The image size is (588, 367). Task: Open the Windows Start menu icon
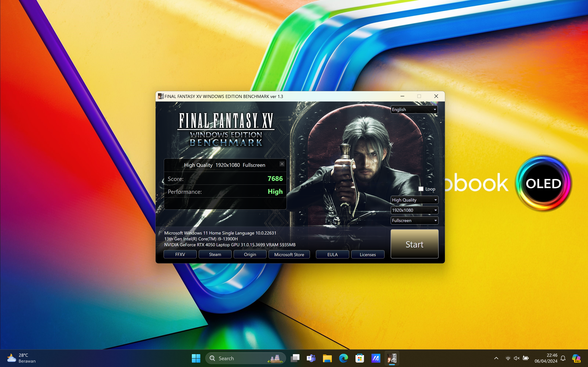(x=196, y=358)
